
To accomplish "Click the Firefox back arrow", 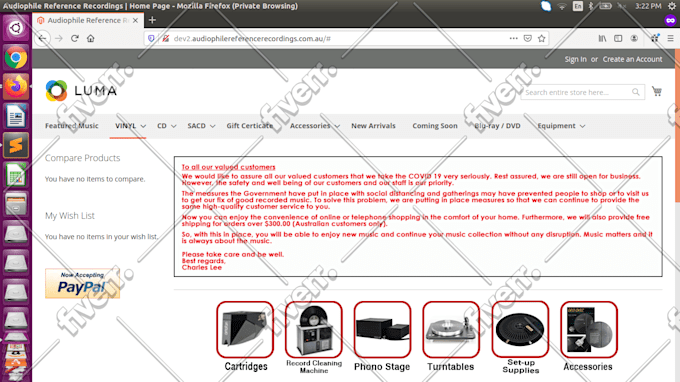I will [x=42, y=39].
